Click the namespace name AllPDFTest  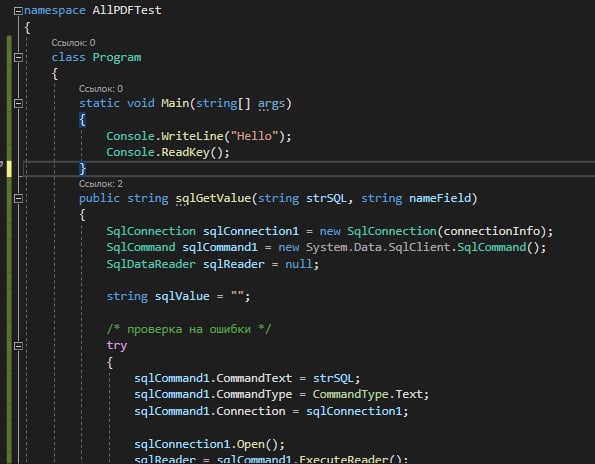[127, 10]
